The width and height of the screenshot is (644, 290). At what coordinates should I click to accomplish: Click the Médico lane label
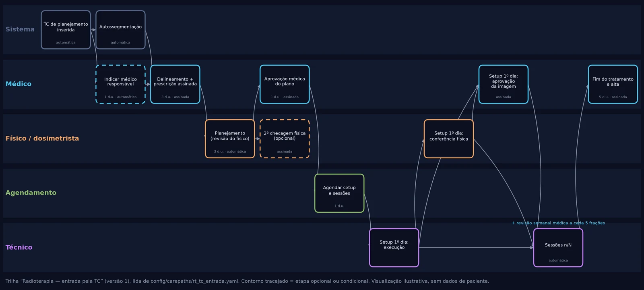coord(19,84)
